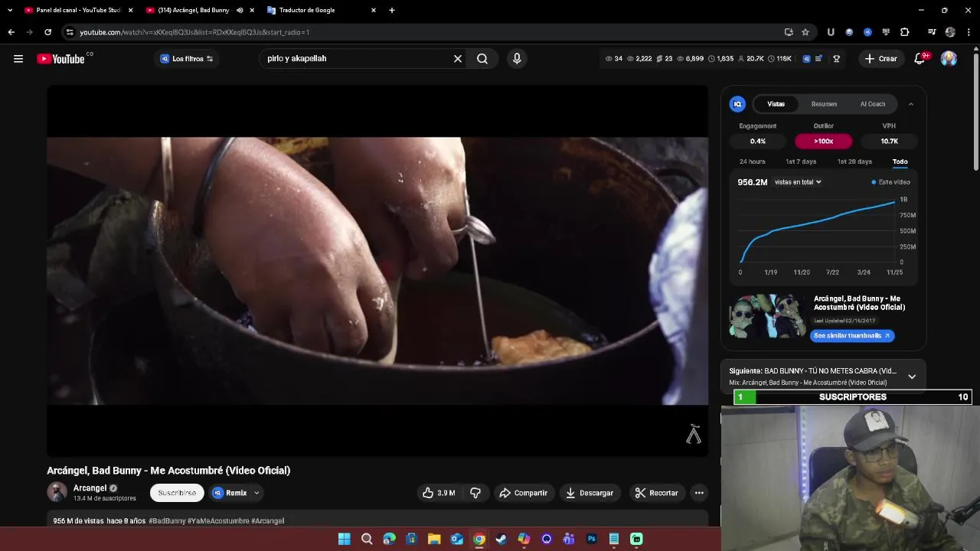Image resolution: width=980 pixels, height=551 pixels.
Task: Go to YouTube home via the logo
Action: 60,59
